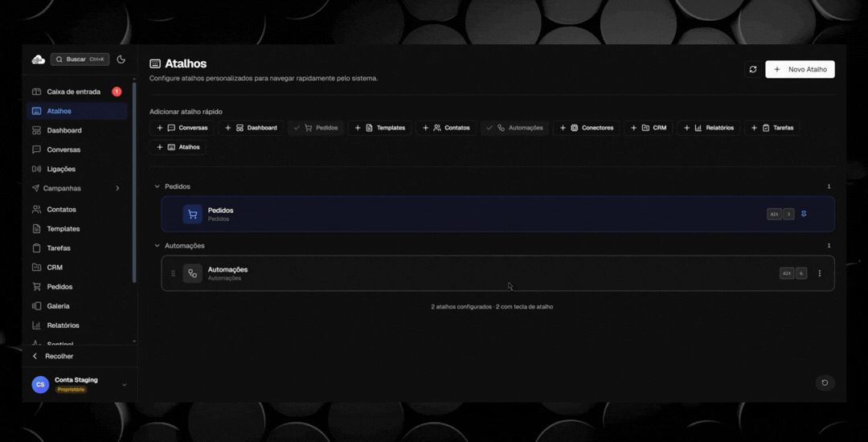Click the Templates sidebar document icon
868x442 pixels.
click(36, 229)
